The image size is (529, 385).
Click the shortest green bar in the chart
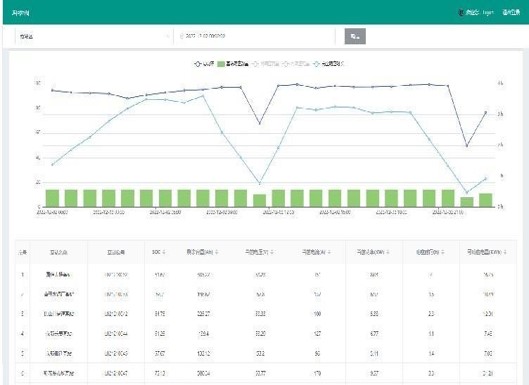pyautogui.click(x=467, y=202)
